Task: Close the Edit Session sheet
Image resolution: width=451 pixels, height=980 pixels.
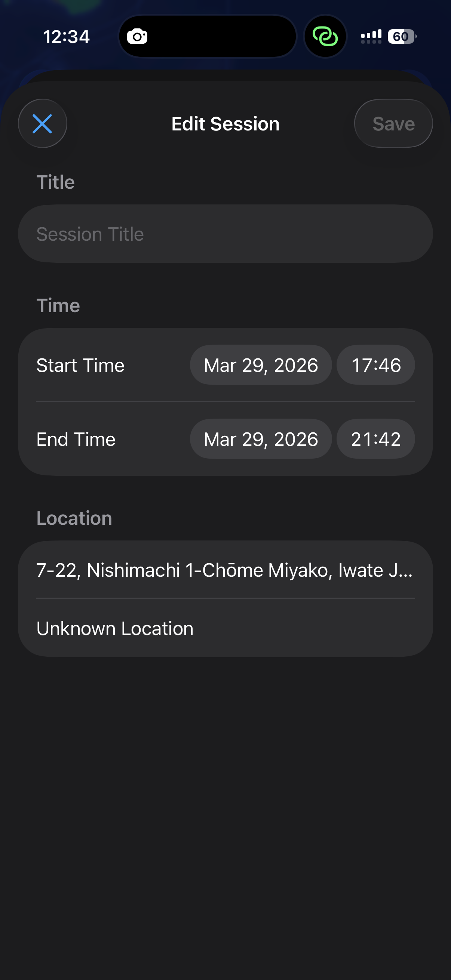Action: [42, 124]
